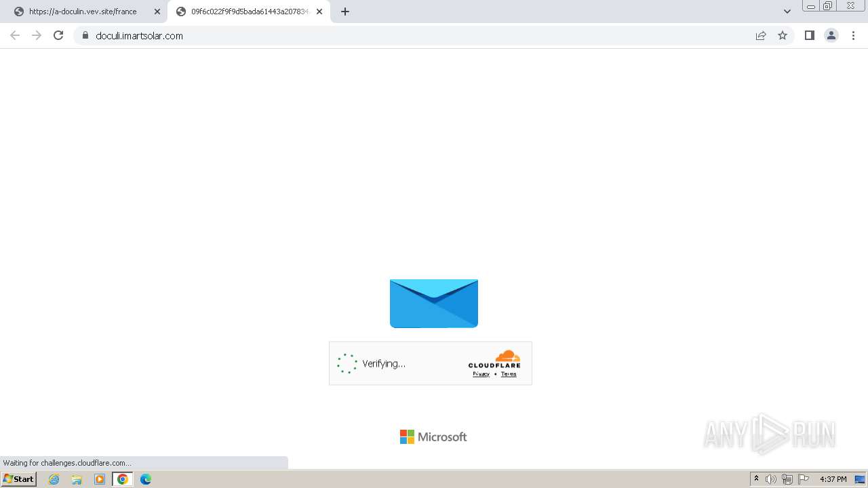Close the a-doculin.vev.site tab
This screenshot has width=868, height=488.
pos(157,12)
